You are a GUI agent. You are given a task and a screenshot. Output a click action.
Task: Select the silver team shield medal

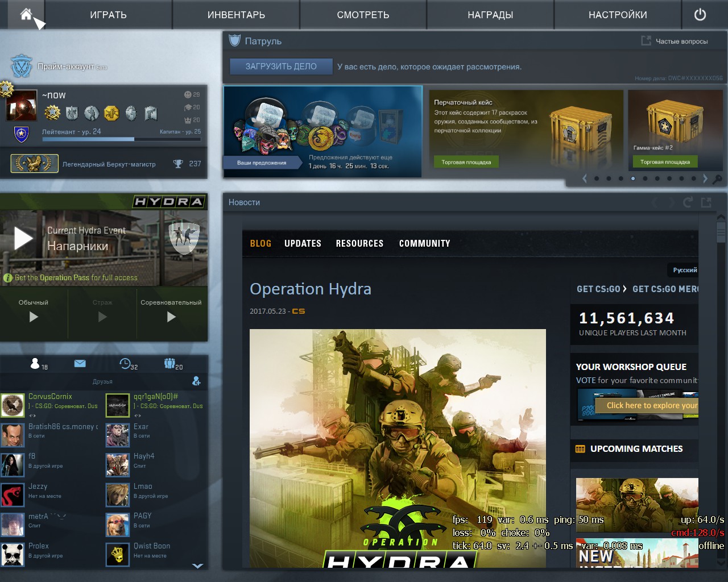pos(72,113)
